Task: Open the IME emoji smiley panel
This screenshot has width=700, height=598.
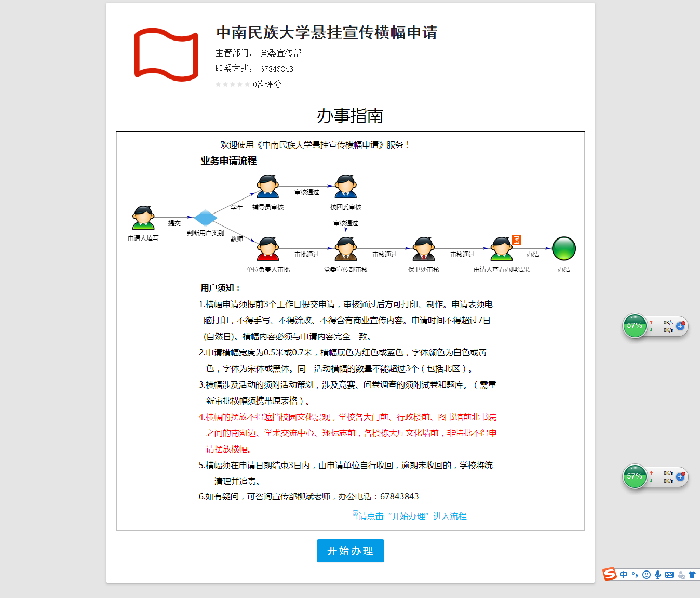Action: 647,575
